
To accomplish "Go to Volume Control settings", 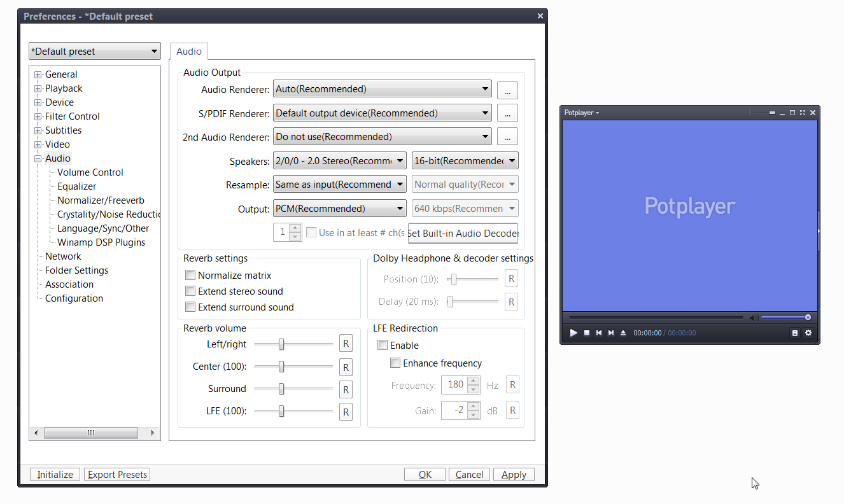I will click(x=90, y=172).
